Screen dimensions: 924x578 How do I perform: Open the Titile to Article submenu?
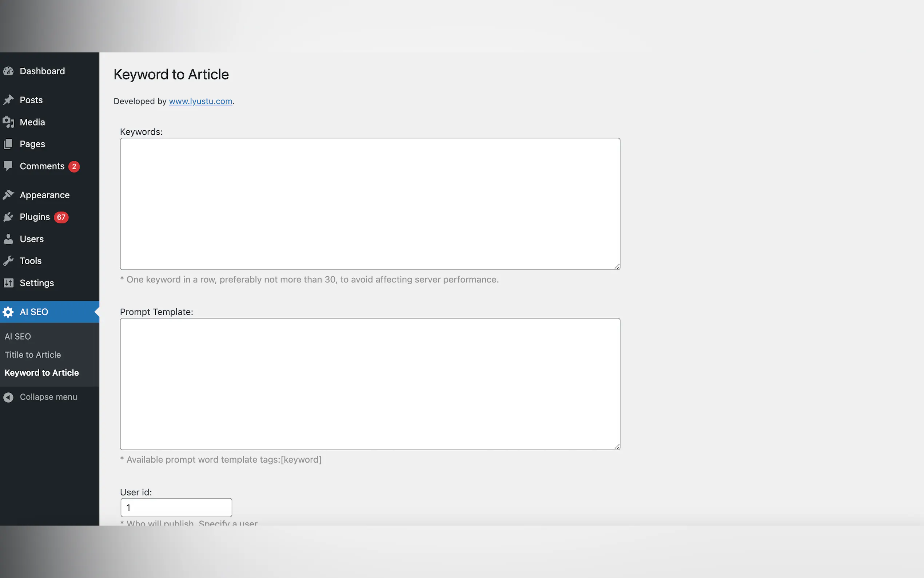[x=33, y=355]
